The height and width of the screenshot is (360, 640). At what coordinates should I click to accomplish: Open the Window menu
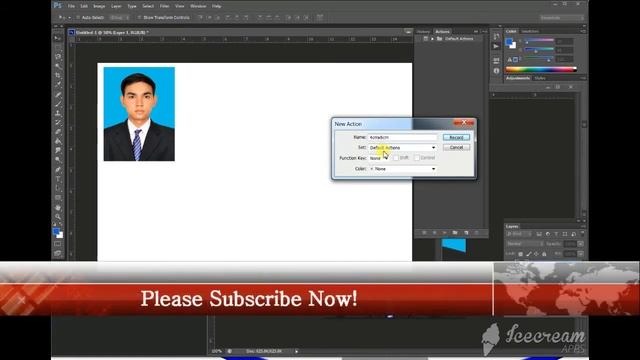coord(198,6)
